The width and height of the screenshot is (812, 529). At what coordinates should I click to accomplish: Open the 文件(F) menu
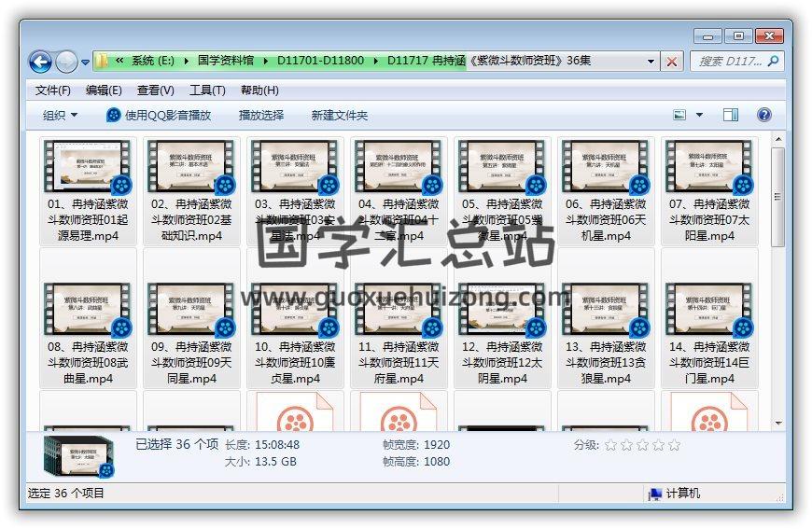[53, 90]
